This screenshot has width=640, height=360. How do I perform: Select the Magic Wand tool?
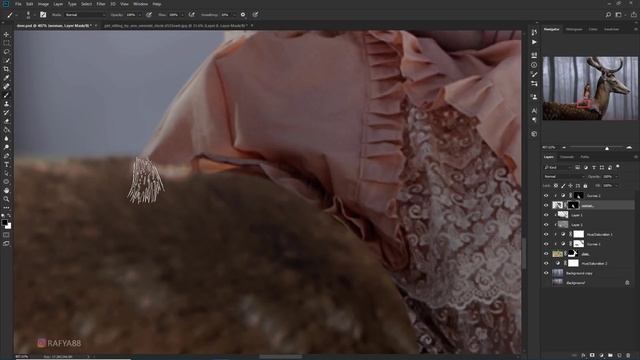(6, 60)
